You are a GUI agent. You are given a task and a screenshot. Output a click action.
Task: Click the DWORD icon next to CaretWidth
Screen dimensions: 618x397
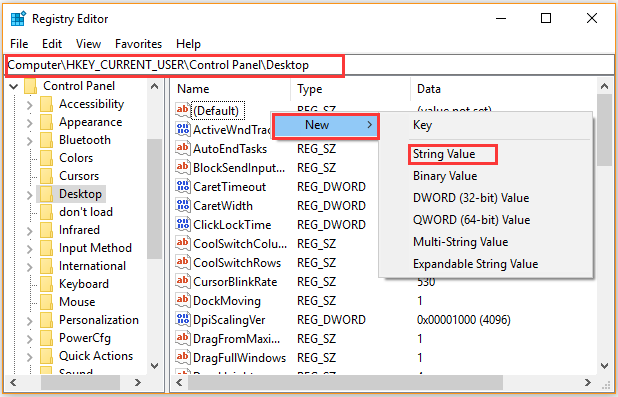point(182,205)
